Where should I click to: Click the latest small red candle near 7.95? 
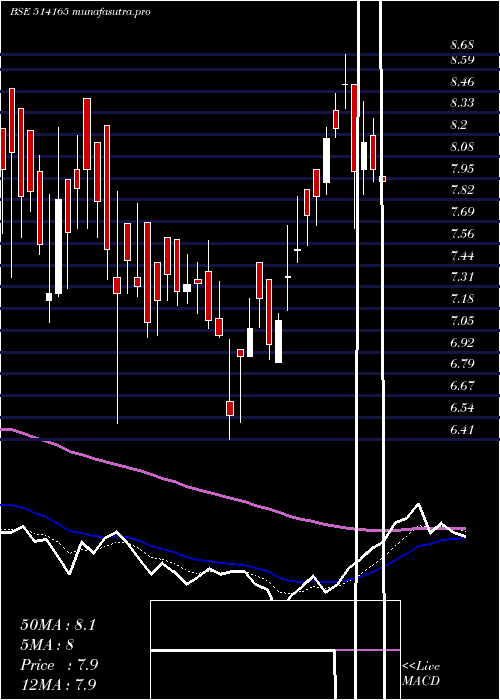click(383, 179)
